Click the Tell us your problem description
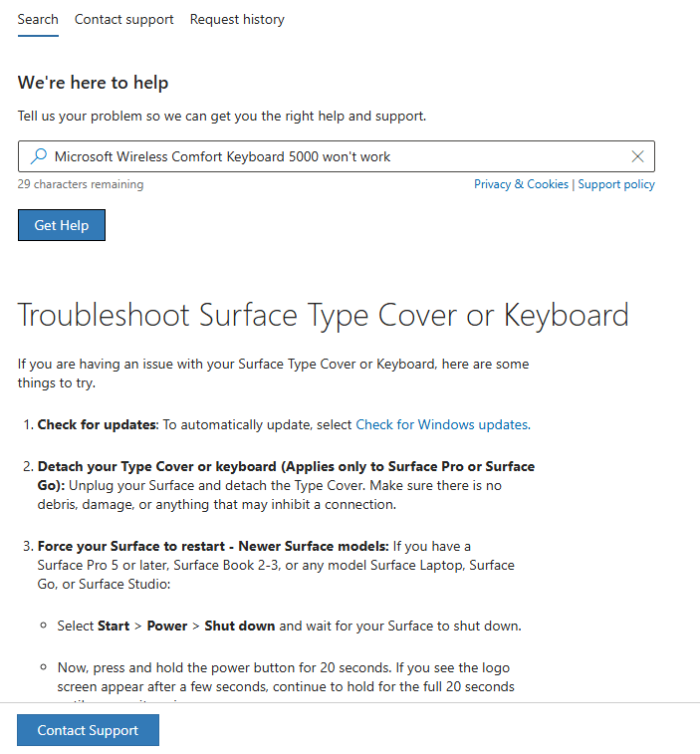Image resolution: width=700 pixels, height=754 pixels. [222, 116]
